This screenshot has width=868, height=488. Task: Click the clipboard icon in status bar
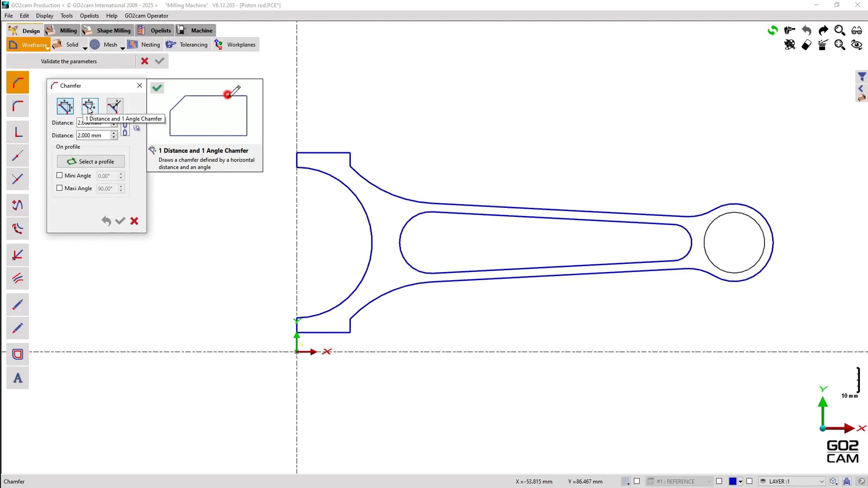(x=847, y=481)
